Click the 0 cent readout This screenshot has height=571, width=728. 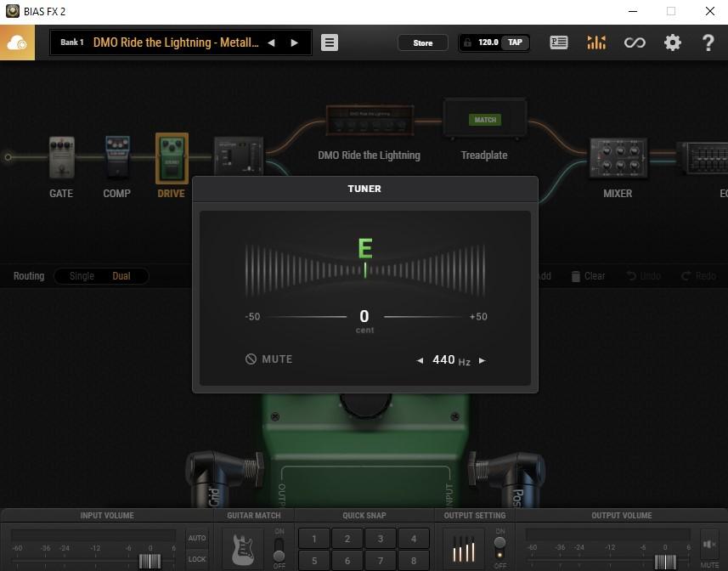[364, 317]
